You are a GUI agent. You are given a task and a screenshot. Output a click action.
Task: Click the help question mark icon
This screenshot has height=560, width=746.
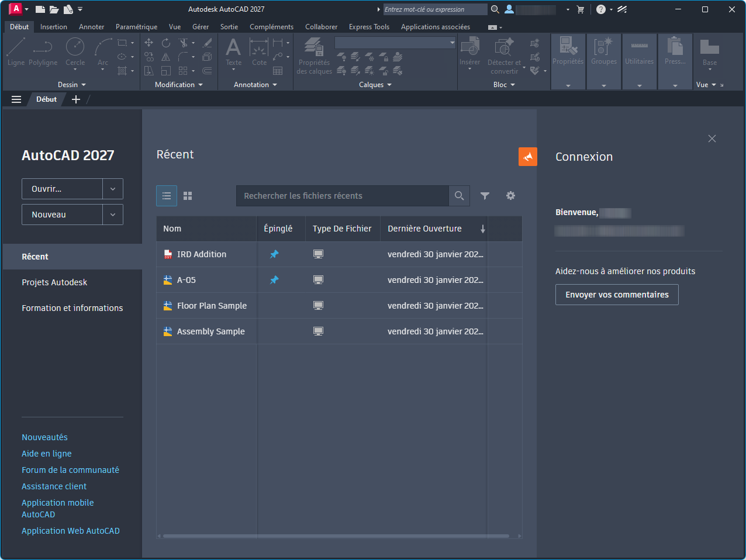(x=600, y=9)
